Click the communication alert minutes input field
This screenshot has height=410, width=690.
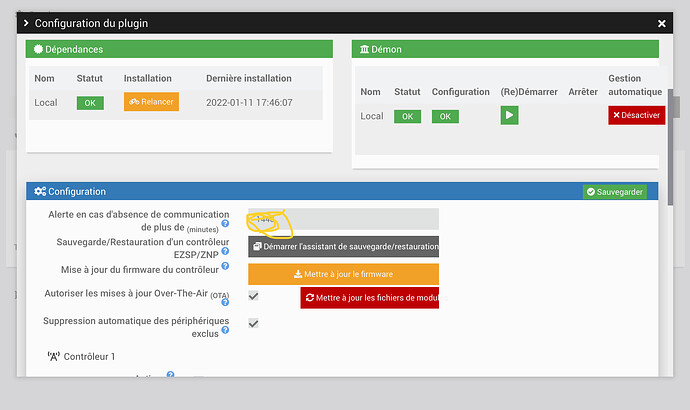tap(343, 219)
